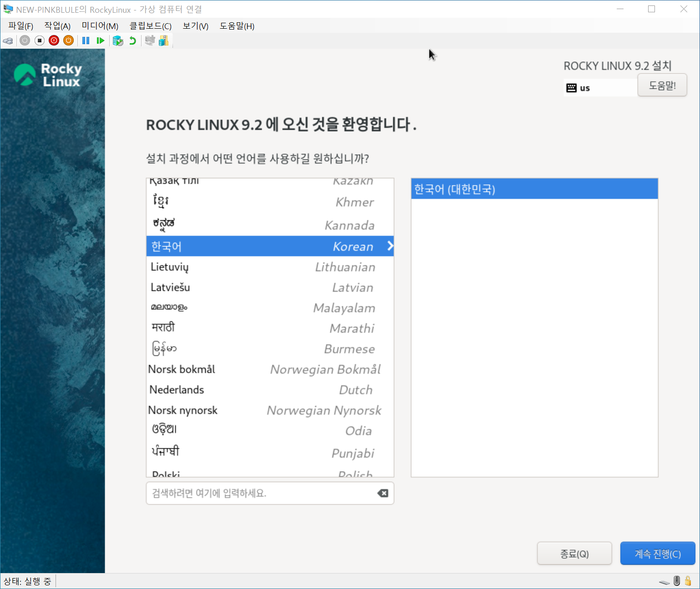The width and height of the screenshot is (700, 589).
Task: Click the 계속 진행(C) continue button
Action: (x=658, y=553)
